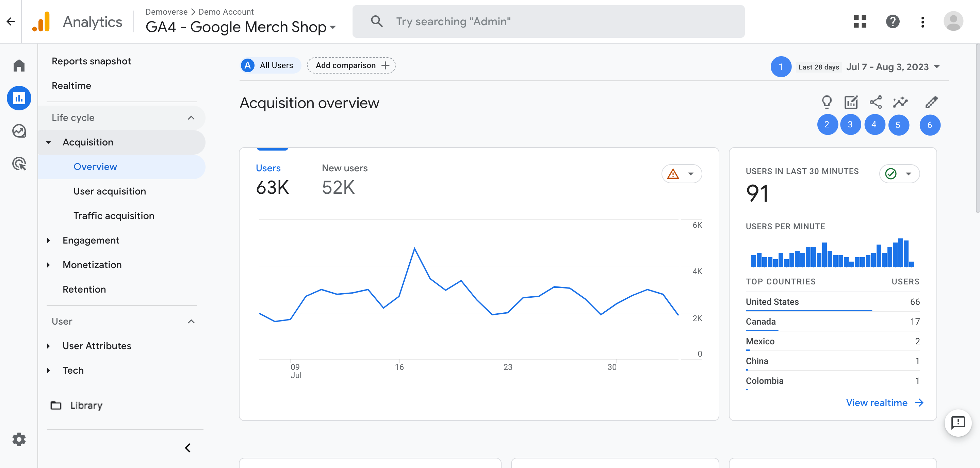The height and width of the screenshot is (468, 980).
Task: Open Admin settings gear icon
Action: [x=19, y=439]
